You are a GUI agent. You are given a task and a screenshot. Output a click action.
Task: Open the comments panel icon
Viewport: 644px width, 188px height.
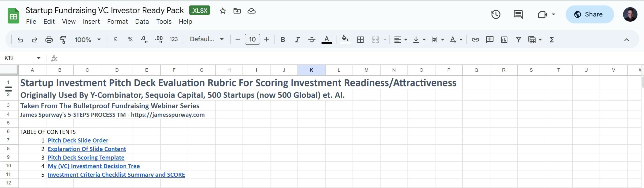518,14
